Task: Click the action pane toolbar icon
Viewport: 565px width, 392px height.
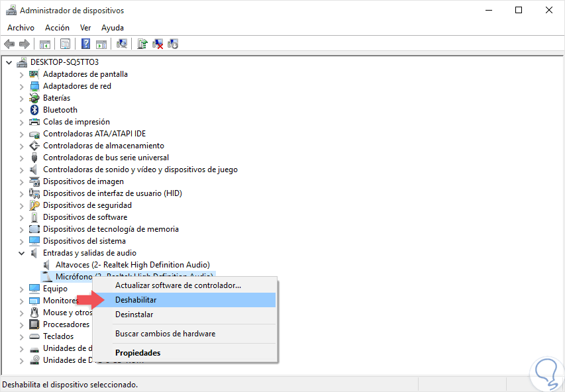Action: pyautogui.click(x=101, y=44)
